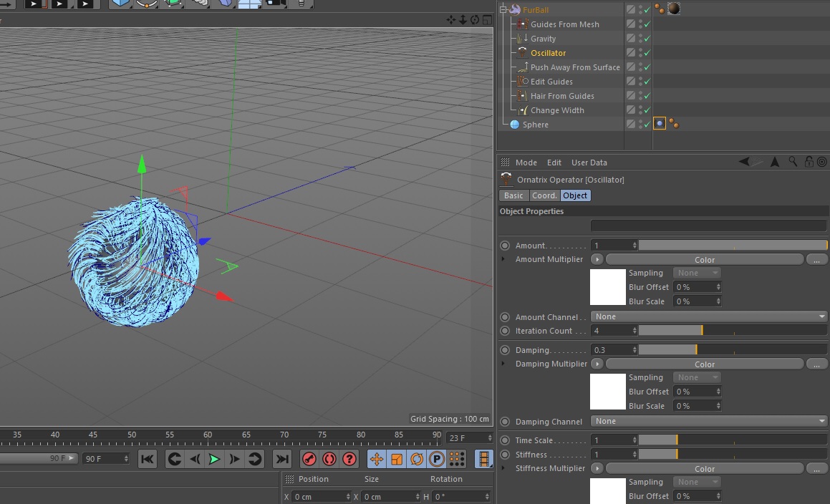Collapse the FurBall hierarchy tree
This screenshot has width=830, height=504.
click(503, 10)
